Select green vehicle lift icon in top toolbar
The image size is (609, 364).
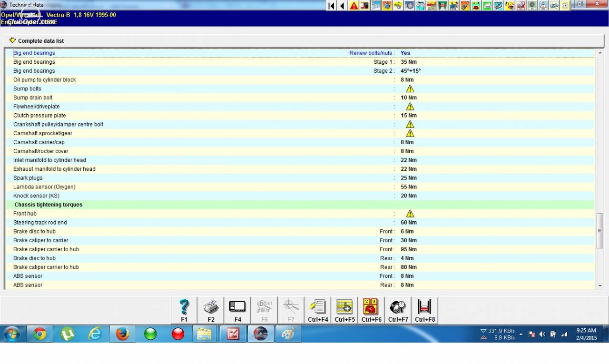click(443, 6)
